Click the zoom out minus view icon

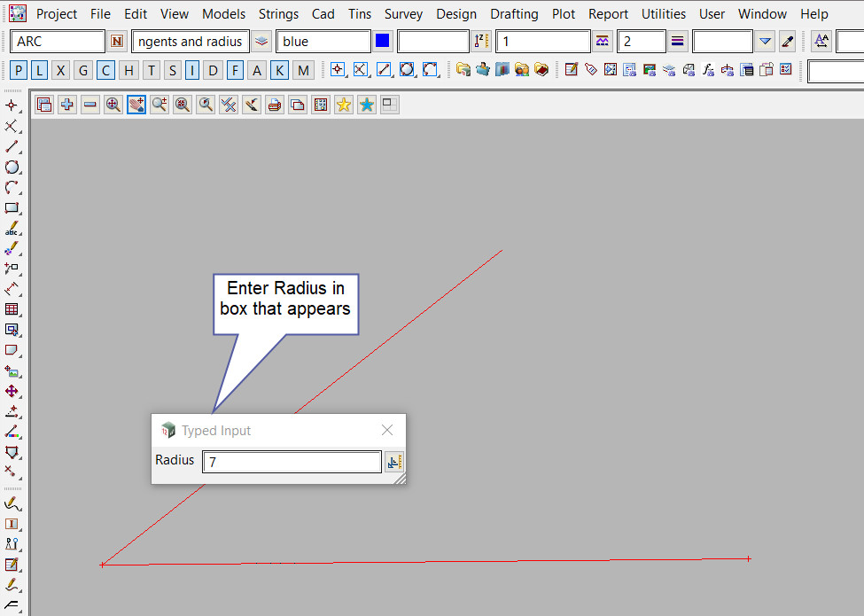(x=90, y=105)
